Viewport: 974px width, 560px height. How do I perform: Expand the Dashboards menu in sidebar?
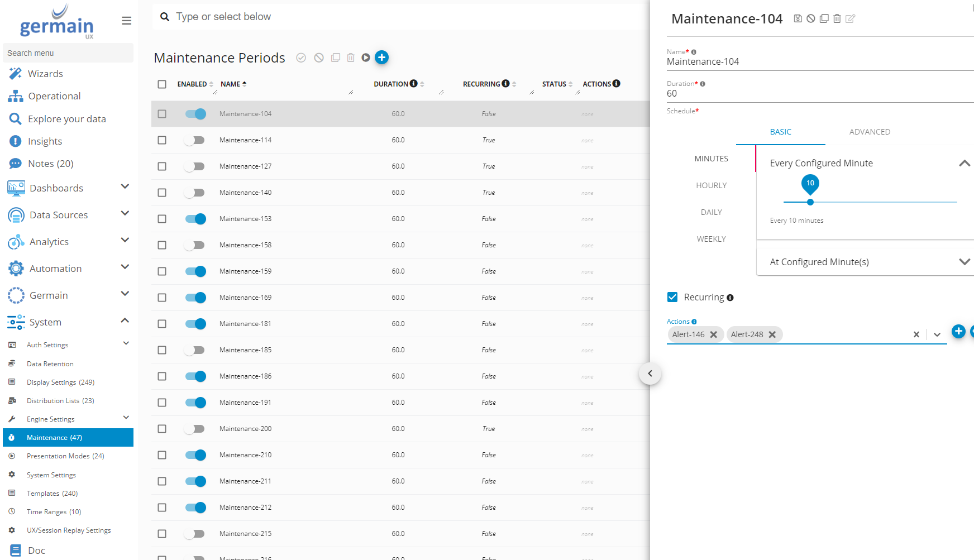pos(125,187)
